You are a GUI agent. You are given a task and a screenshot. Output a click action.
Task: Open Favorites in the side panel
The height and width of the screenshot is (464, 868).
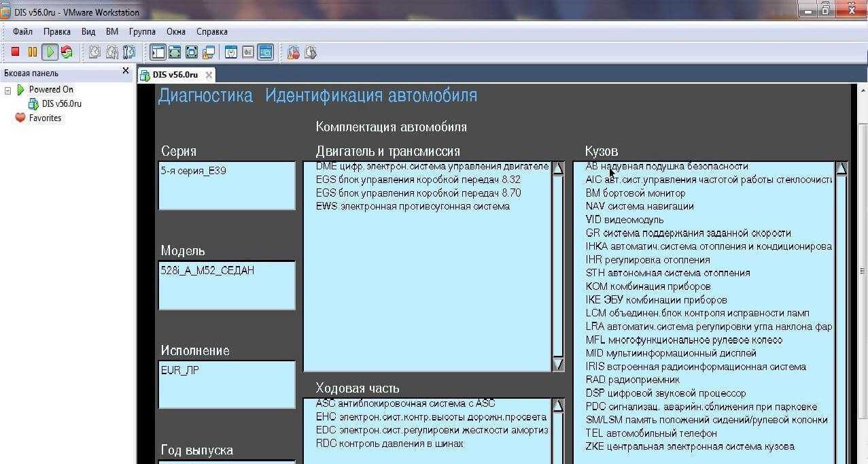(45, 118)
